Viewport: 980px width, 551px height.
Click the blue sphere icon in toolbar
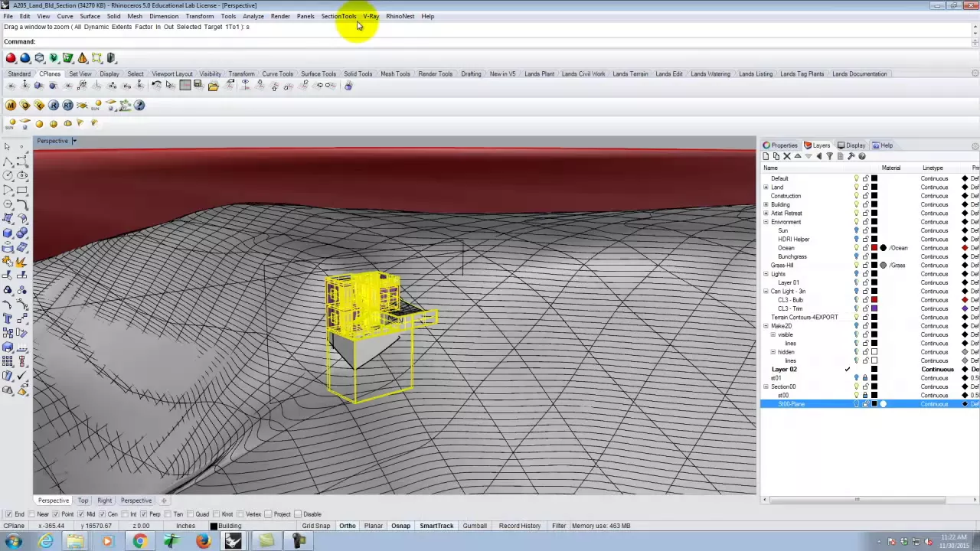25,58
